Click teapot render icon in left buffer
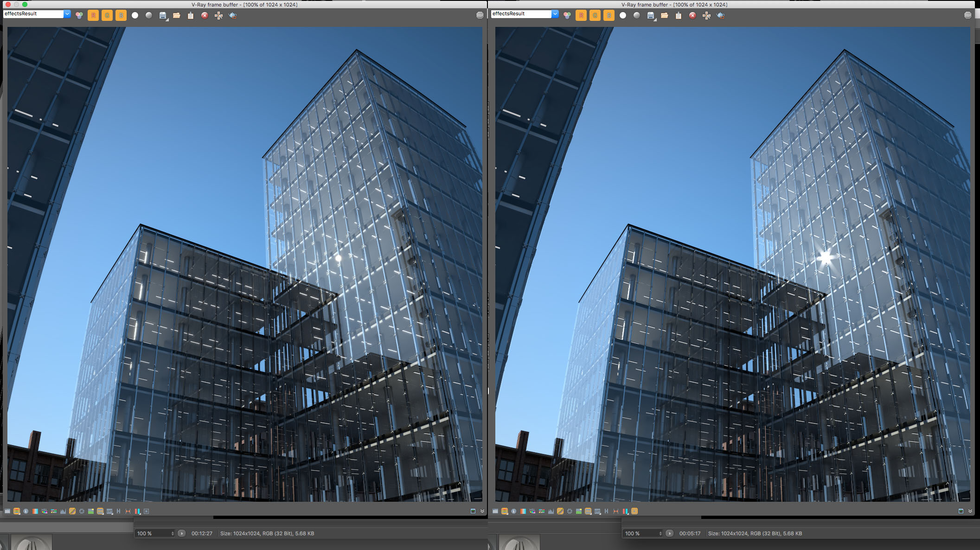Image resolution: width=980 pixels, height=550 pixels. point(233,15)
